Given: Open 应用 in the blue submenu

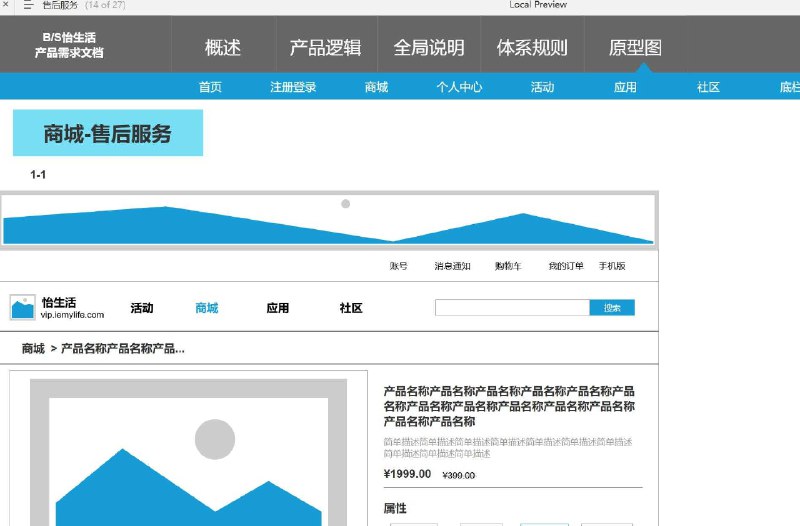Looking at the screenshot, I should pos(625,87).
